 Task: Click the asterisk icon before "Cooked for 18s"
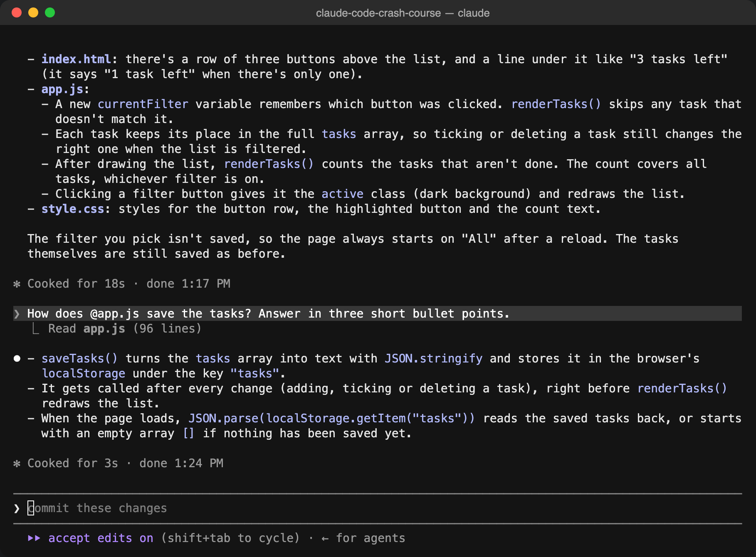pos(17,284)
